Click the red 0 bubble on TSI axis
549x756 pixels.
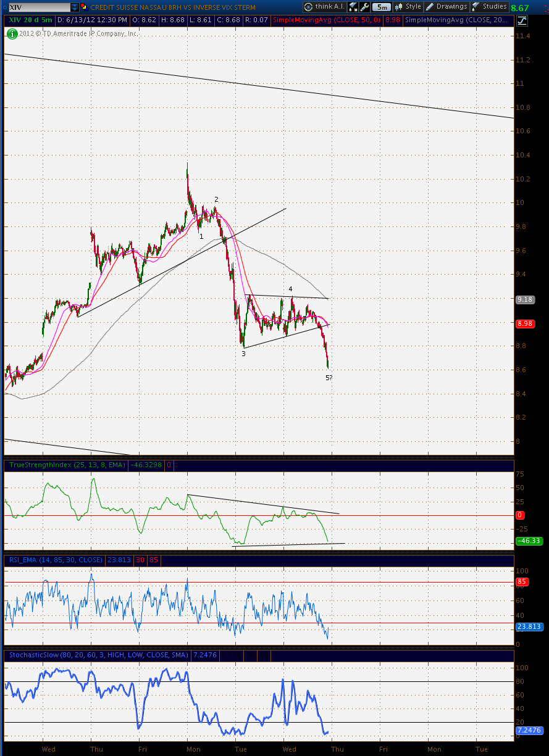[520, 515]
